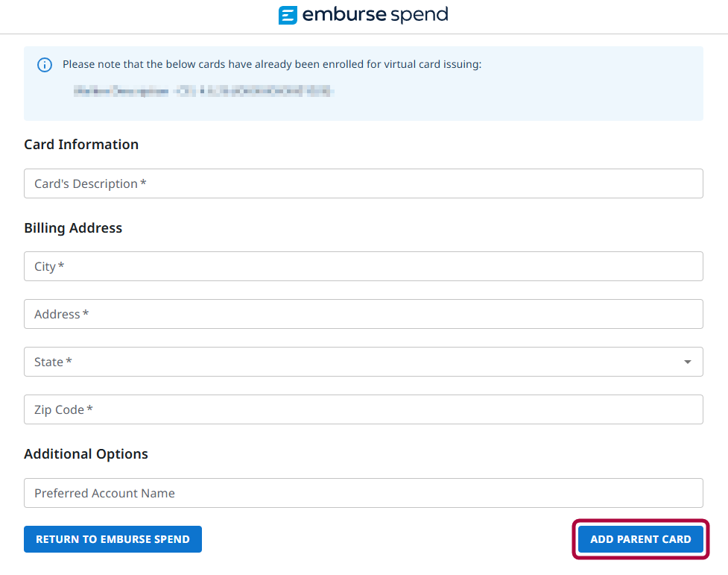The height and width of the screenshot is (575, 728).
Task: Click the Emburse Spend logo icon
Action: [x=288, y=14]
